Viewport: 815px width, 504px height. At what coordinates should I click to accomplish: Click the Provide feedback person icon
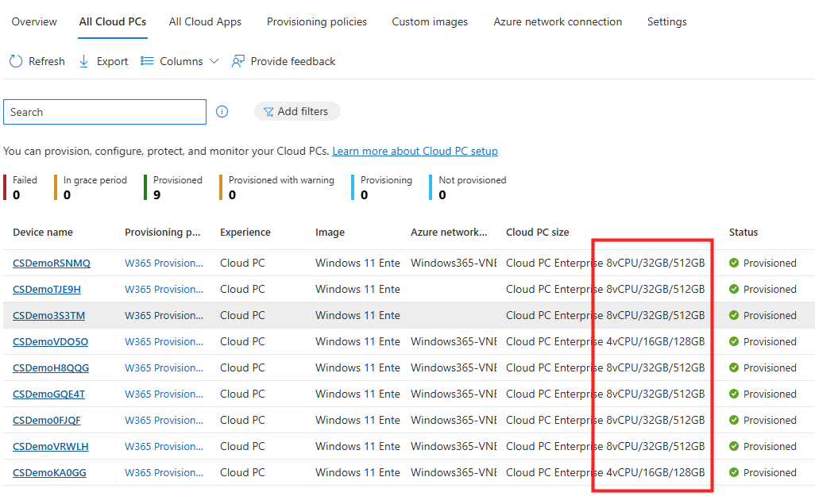coord(238,61)
